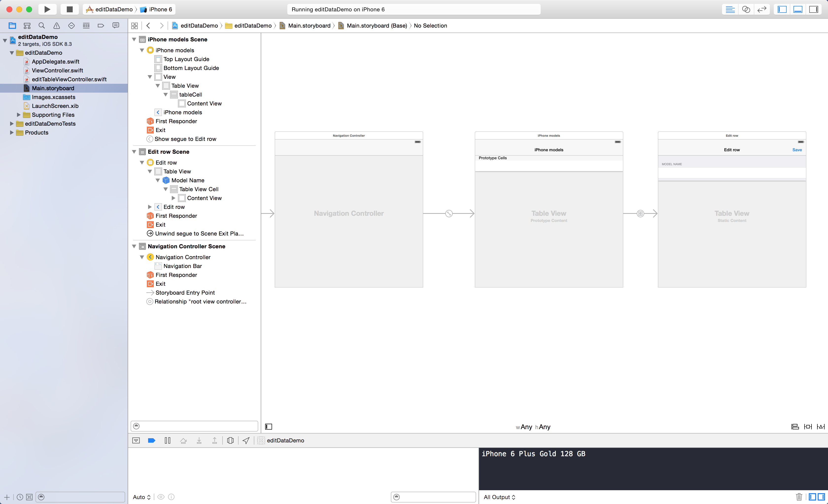Toggle document outline visibility button

pos(269,427)
